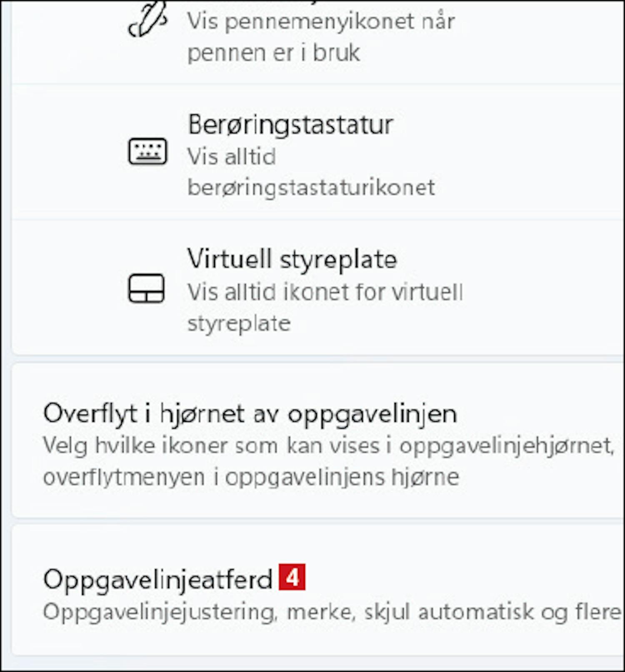Click the 'Vis alltid' text under Berøringstastatur
The image size is (625, 672).
click(232, 157)
